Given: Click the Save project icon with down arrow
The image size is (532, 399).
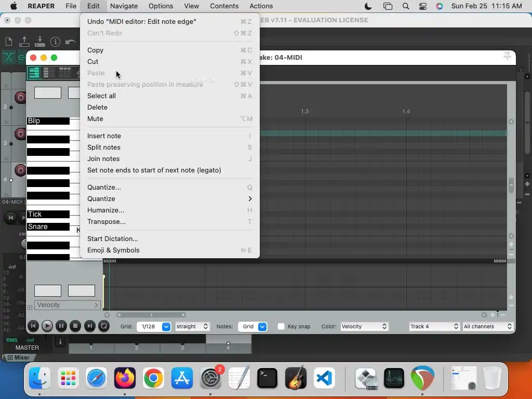Looking at the screenshot, I should pos(39,42).
